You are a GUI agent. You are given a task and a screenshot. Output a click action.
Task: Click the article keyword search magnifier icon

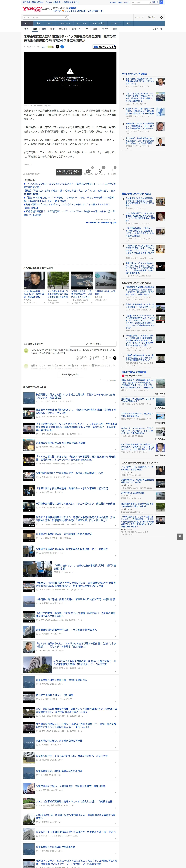66,18
